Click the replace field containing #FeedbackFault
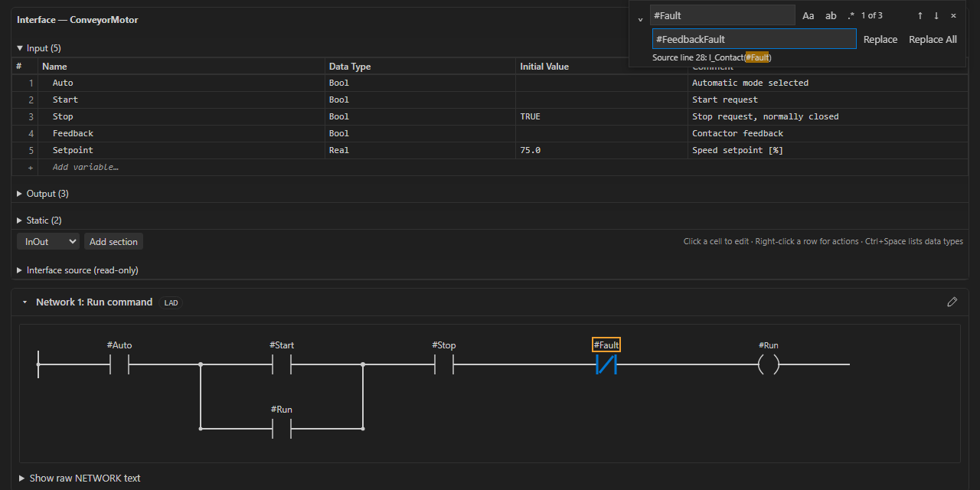The height and width of the screenshot is (490, 980). point(754,39)
